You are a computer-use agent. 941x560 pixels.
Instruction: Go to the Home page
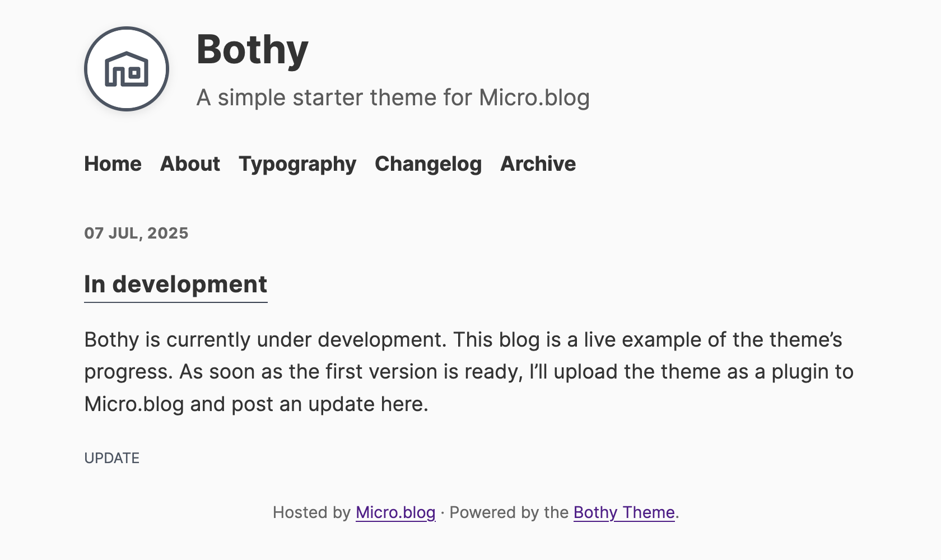point(113,164)
